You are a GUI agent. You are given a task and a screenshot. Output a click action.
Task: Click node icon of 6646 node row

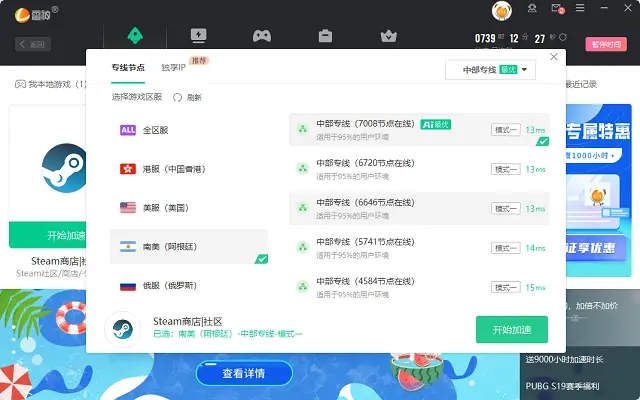coord(302,208)
